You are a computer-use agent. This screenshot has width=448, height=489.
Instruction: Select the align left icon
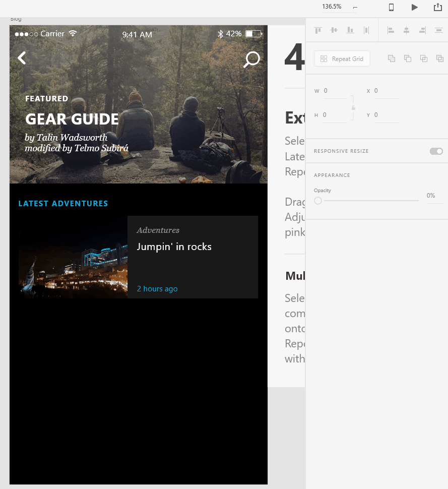tap(391, 30)
